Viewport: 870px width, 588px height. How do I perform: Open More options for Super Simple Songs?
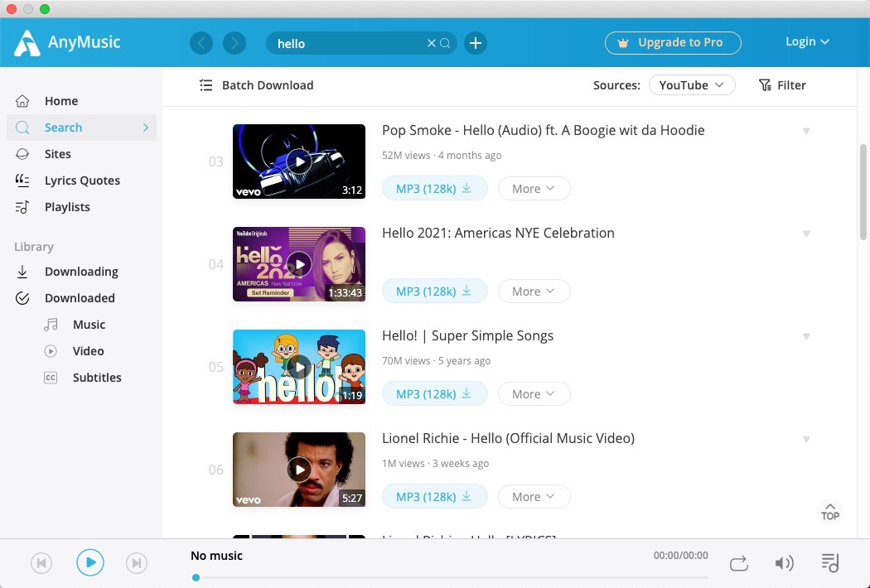(534, 394)
